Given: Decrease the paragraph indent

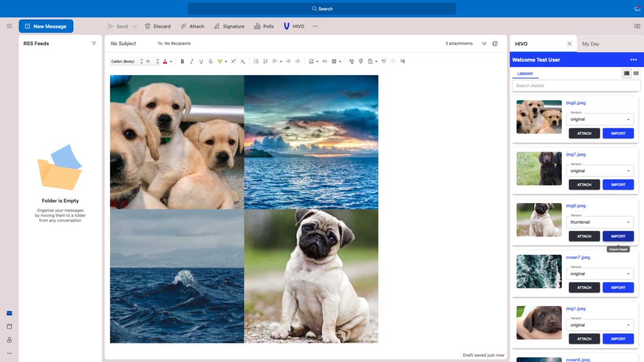Looking at the screenshot, I should (x=288, y=61).
